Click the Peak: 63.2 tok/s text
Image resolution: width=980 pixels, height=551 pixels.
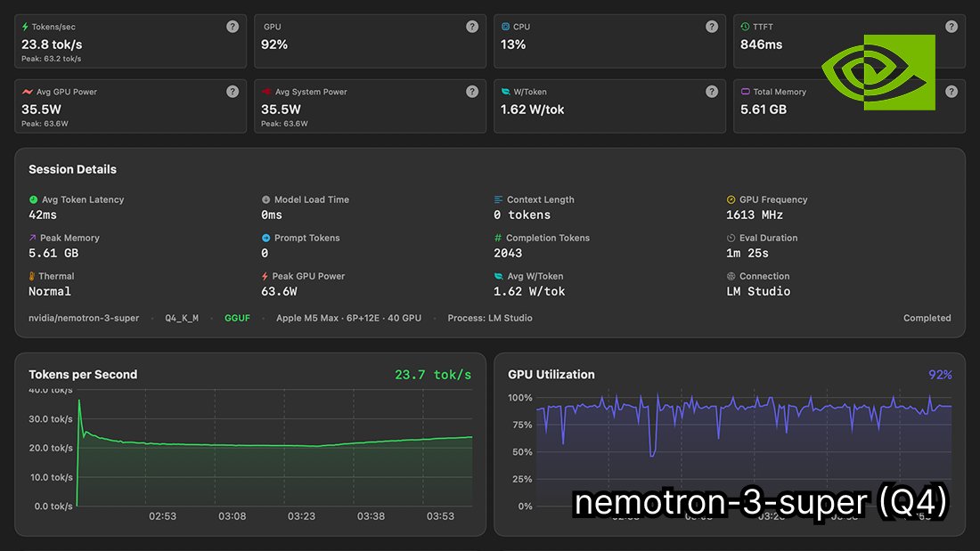pos(52,59)
